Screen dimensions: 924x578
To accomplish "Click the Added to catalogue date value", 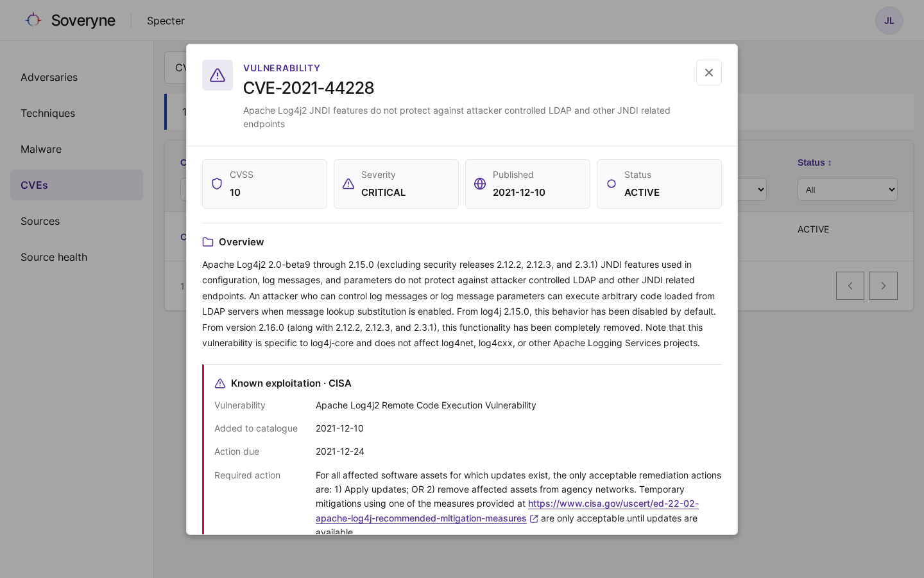I will pos(339,428).
